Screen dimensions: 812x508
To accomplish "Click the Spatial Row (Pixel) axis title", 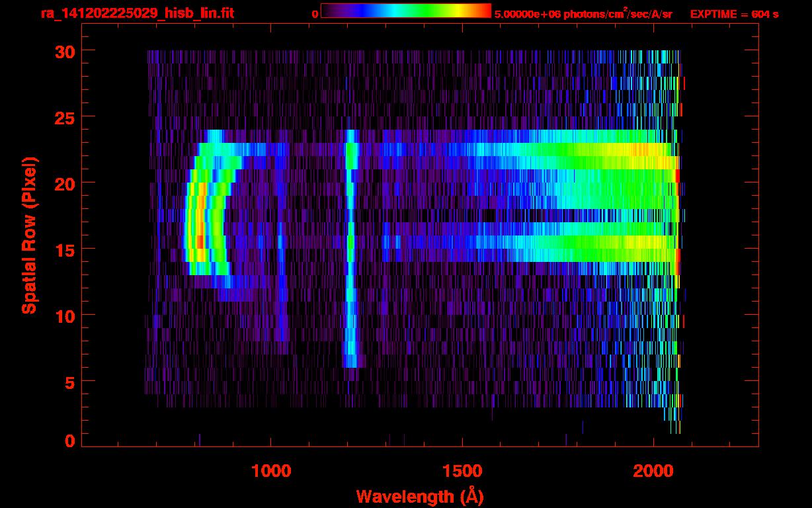I will (x=29, y=235).
